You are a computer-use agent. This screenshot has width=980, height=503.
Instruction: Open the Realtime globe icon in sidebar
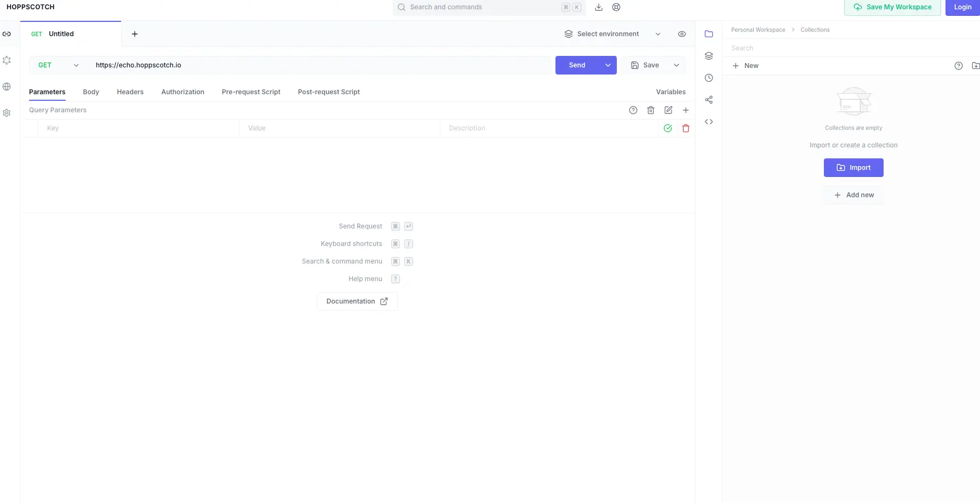point(7,87)
